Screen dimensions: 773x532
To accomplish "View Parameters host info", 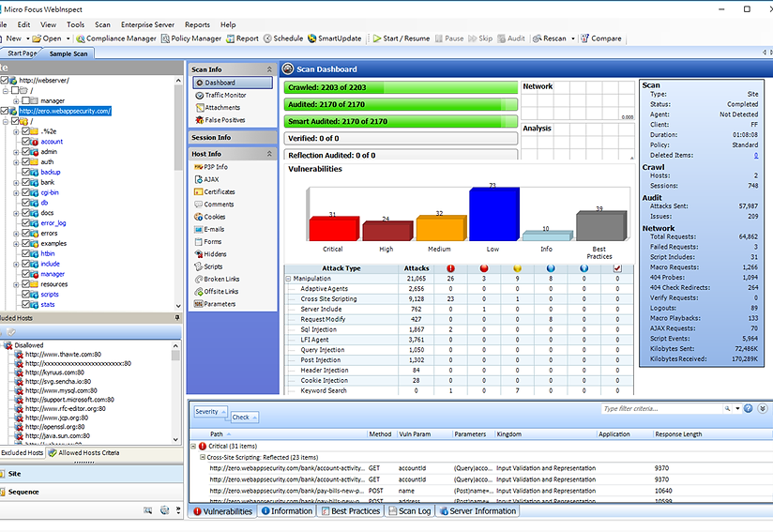I will coord(215,304).
